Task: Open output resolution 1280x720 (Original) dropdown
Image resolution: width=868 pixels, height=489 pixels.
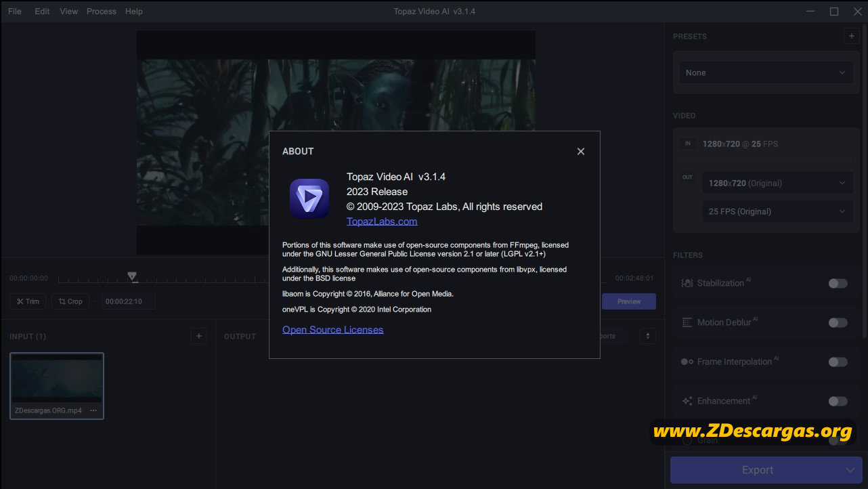Action: (777, 183)
